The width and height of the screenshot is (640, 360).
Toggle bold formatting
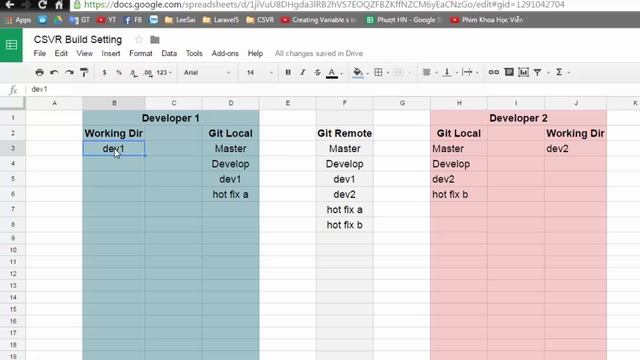(x=288, y=72)
